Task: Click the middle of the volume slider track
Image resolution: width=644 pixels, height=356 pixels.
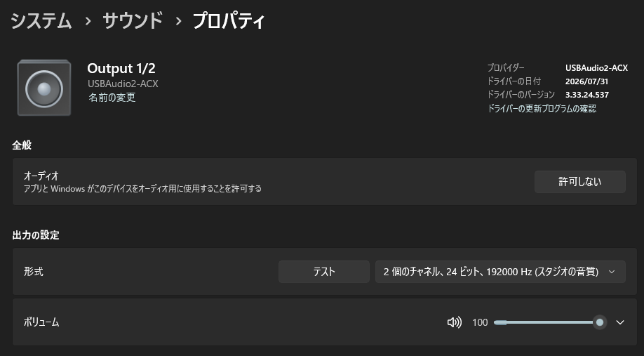Action: pyautogui.click(x=546, y=322)
